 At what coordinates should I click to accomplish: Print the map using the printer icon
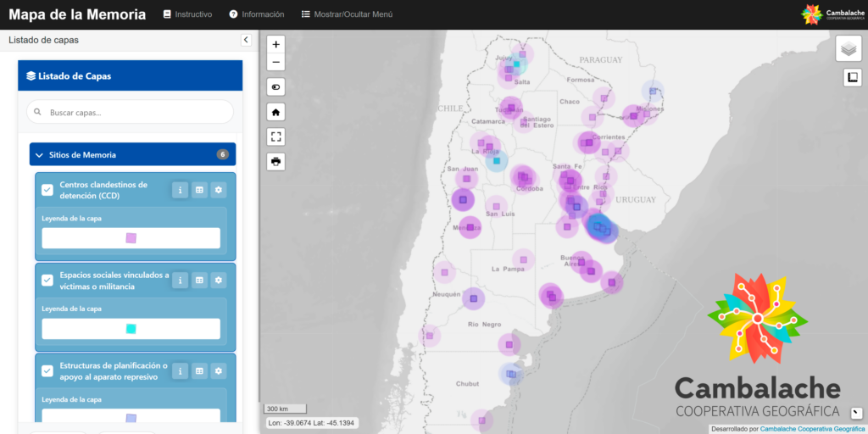277,161
